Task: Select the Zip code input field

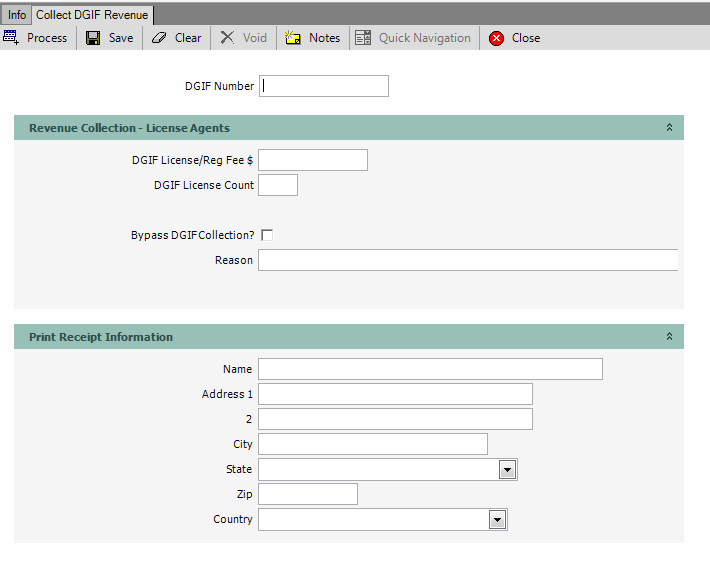Action: point(308,494)
